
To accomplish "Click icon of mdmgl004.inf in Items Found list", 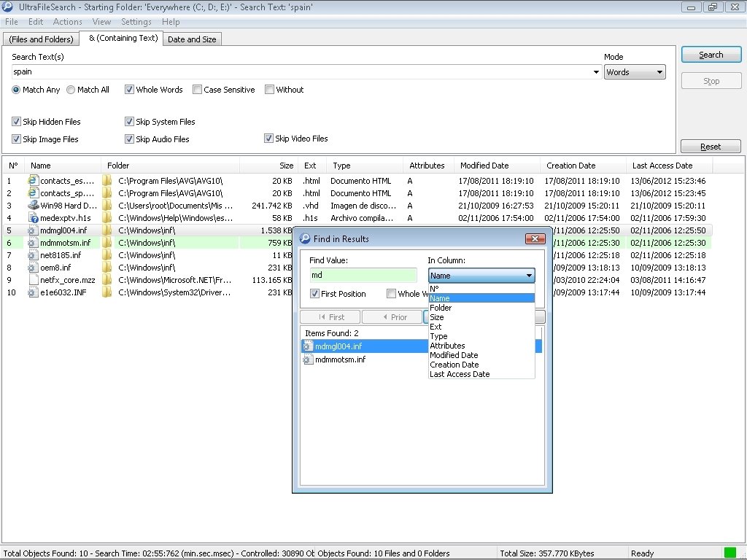I will [x=308, y=346].
